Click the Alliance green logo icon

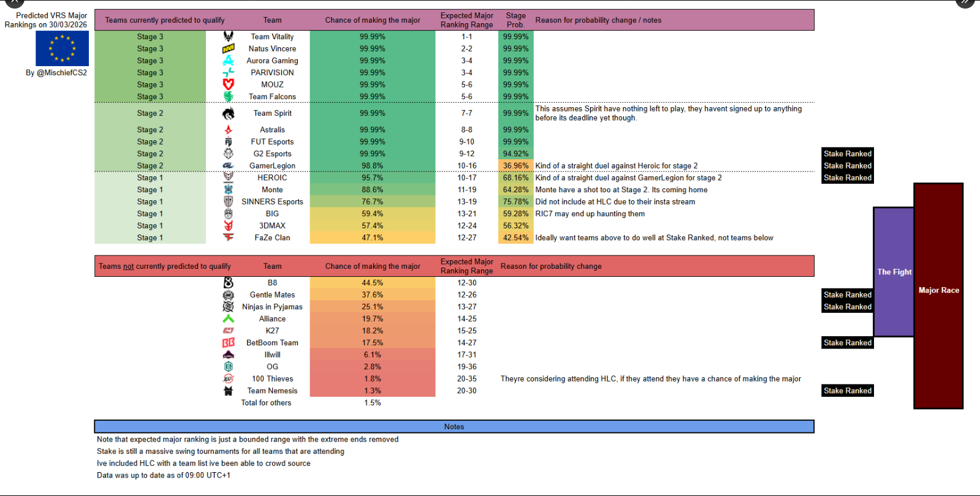coord(228,318)
